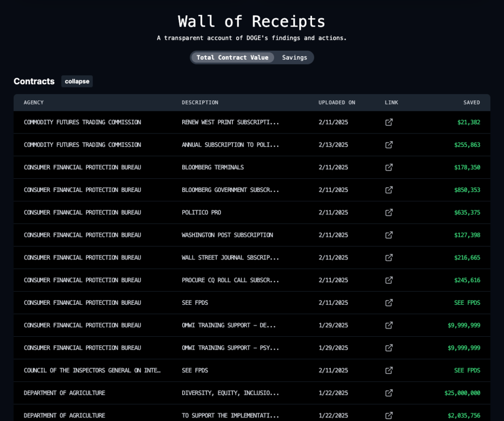
Task: Open link icon for Bloomberg Government Subscr row
Action: (x=389, y=190)
